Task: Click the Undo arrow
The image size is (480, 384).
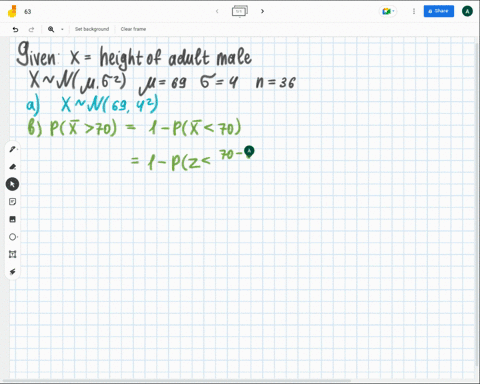Action: 15,29
